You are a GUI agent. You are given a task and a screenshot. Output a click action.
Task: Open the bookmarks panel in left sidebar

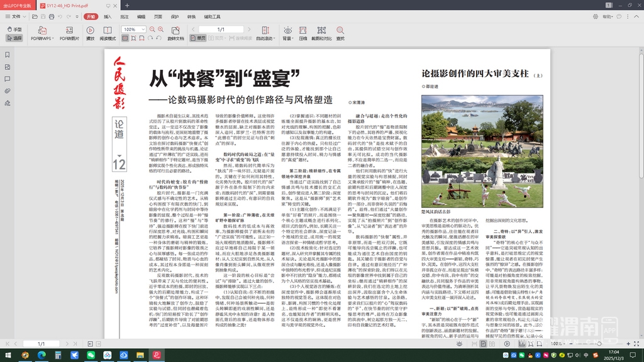tap(7, 55)
